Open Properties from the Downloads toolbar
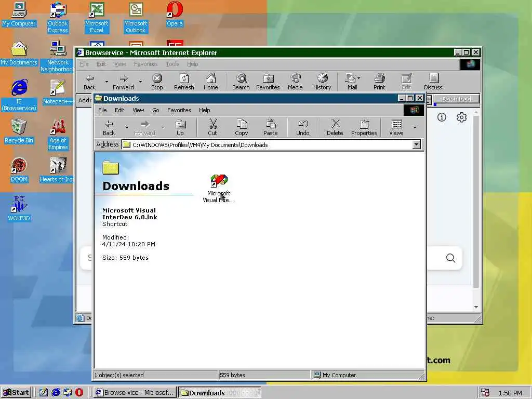 [x=364, y=128]
